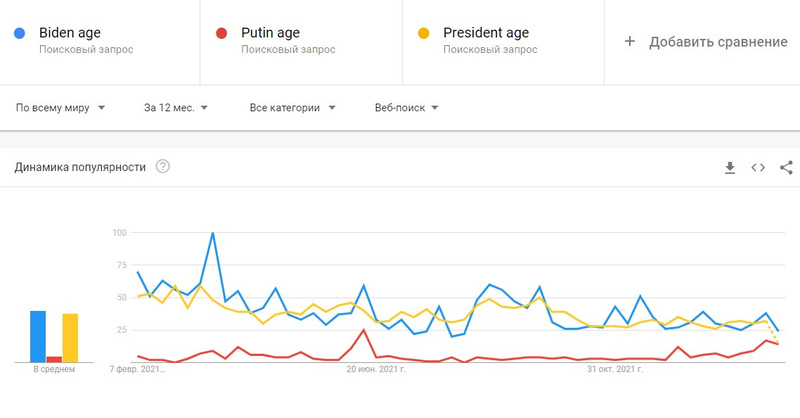Expand the Все категории dropdown
800x418 pixels.
coord(292,108)
